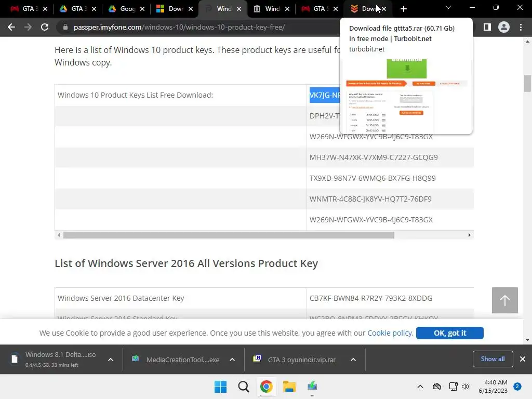The height and width of the screenshot is (399, 532).
Task: Open network status tray icon
Action: 453,387
